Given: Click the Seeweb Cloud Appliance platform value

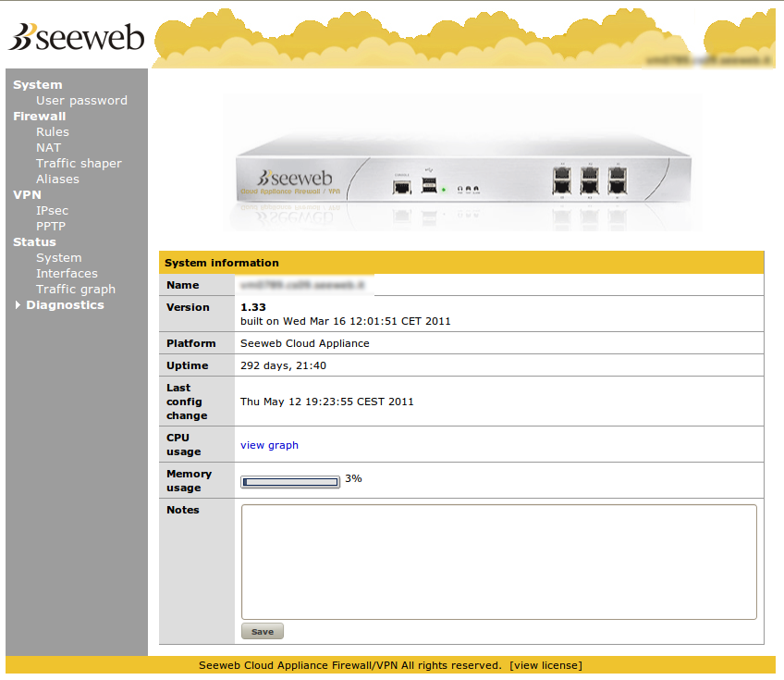Looking at the screenshot, I should [x=305, y=343].
